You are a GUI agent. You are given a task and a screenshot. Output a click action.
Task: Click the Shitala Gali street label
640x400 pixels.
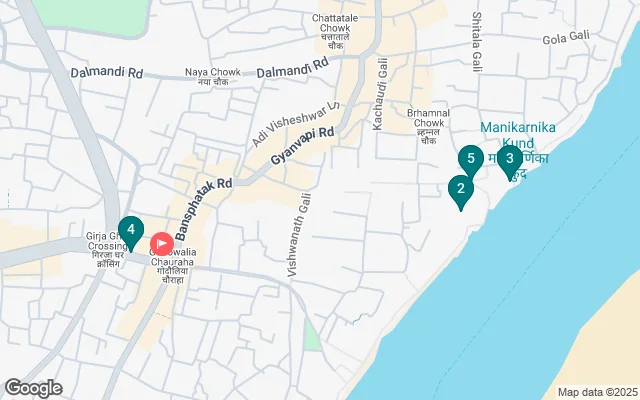[x=477, y=42]
